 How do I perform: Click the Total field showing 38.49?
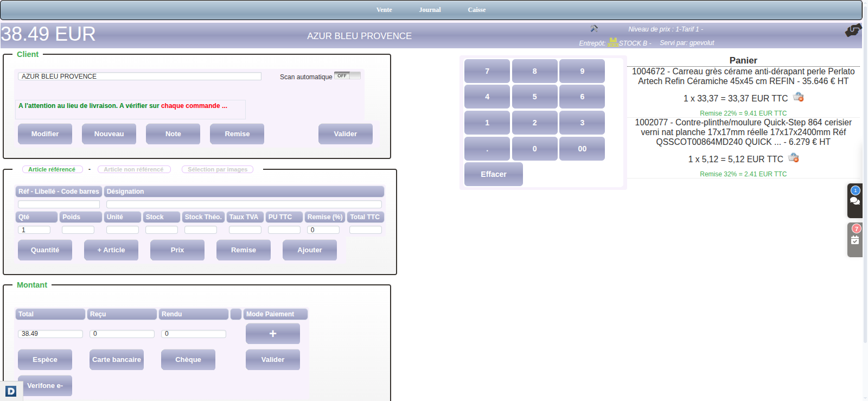50,334
